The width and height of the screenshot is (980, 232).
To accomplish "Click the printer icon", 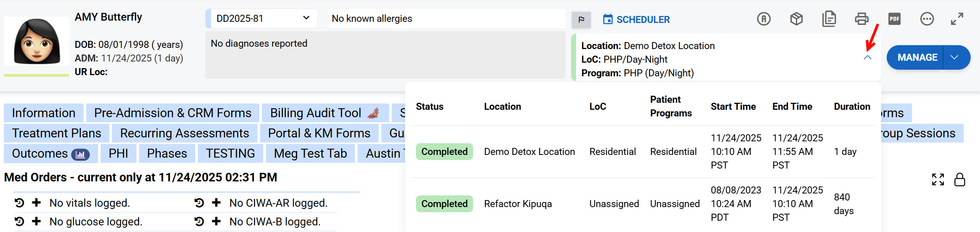I will (861, 19).
